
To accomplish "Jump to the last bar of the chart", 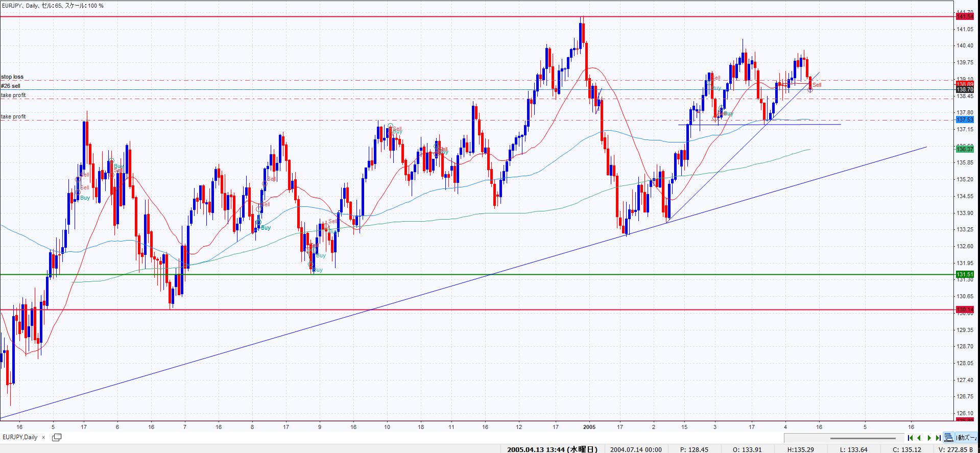I will pyautogui.click(x=938, y=438).
